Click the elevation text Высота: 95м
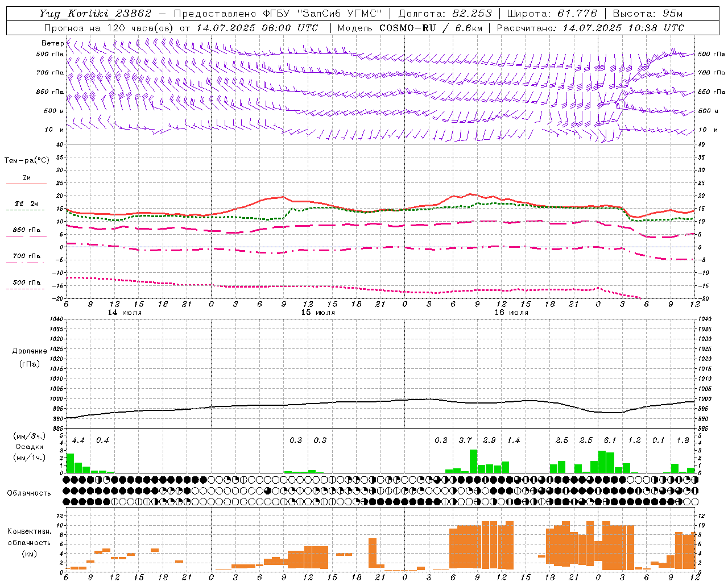728x582 pixels. (x=647, y=14)
